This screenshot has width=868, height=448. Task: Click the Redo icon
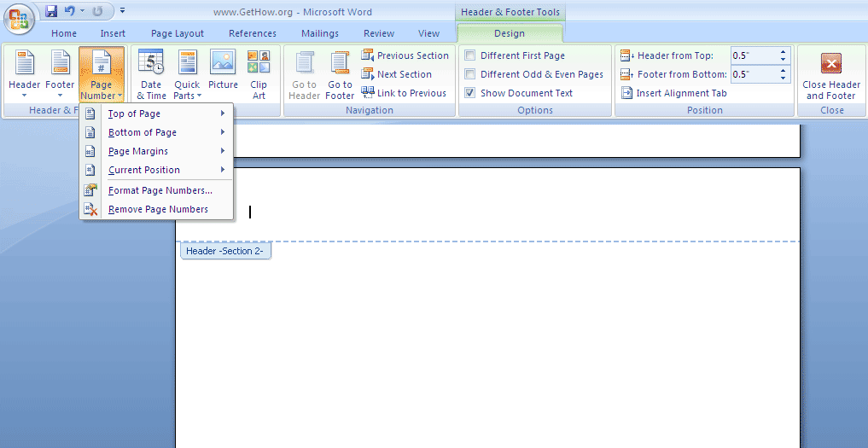(97, 10)
